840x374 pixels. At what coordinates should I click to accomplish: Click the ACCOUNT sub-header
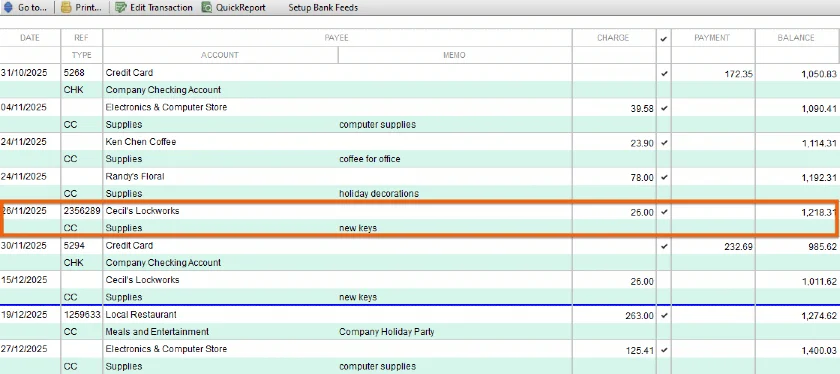(220, 55)
